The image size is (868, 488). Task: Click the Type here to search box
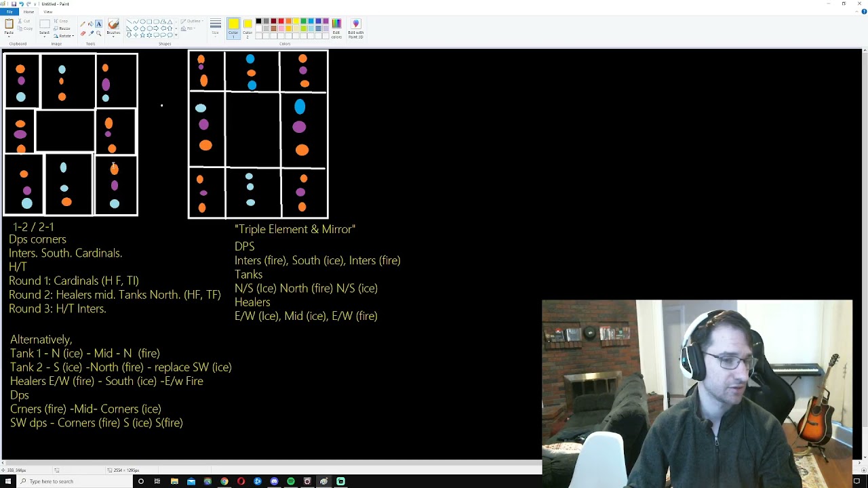(75, 481)
